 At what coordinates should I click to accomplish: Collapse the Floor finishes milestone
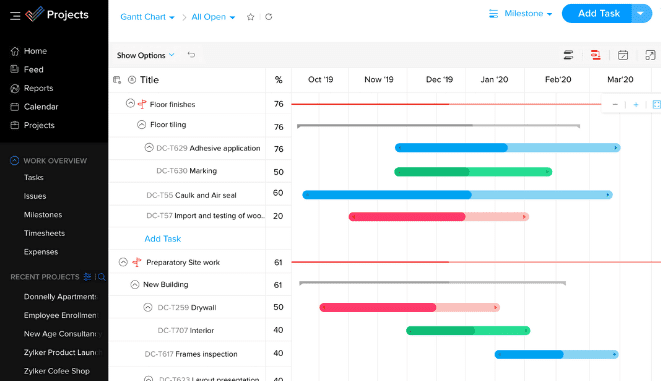[x=130, y=103]
